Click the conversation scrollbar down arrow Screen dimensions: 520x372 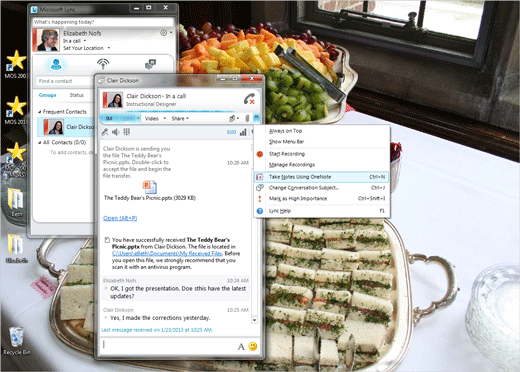(x=254, y=320)
